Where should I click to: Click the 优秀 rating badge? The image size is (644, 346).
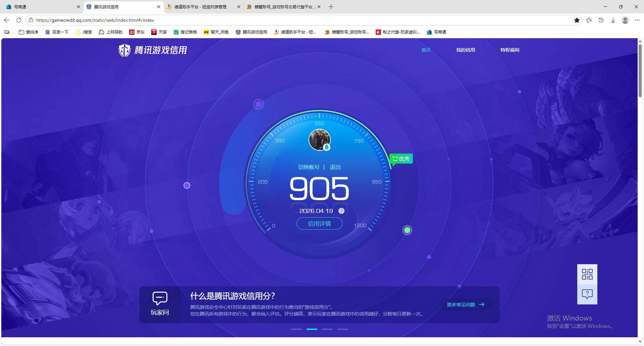401,159
